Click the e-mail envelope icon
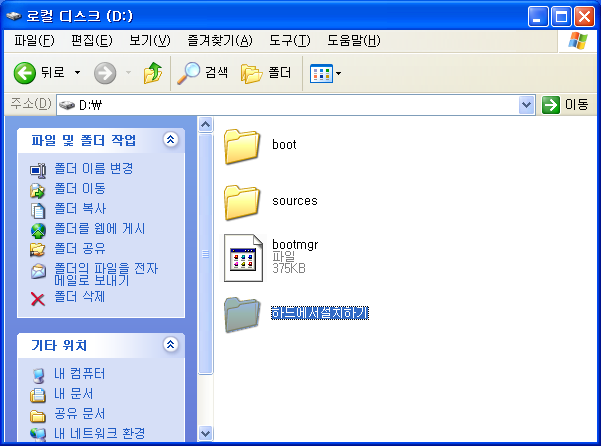The height and width of the screenshot is (446, 601). click(x=38, y=272)
